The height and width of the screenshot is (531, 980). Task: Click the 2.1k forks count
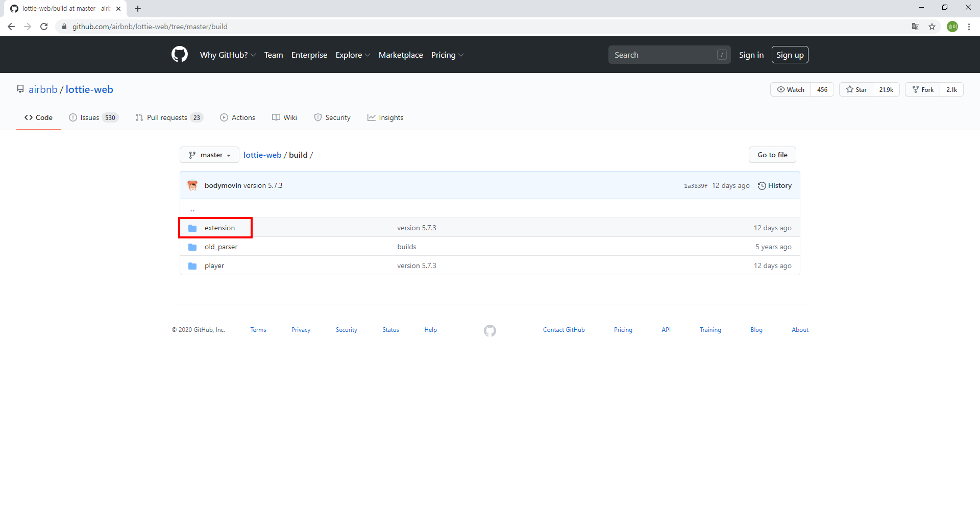951,89
